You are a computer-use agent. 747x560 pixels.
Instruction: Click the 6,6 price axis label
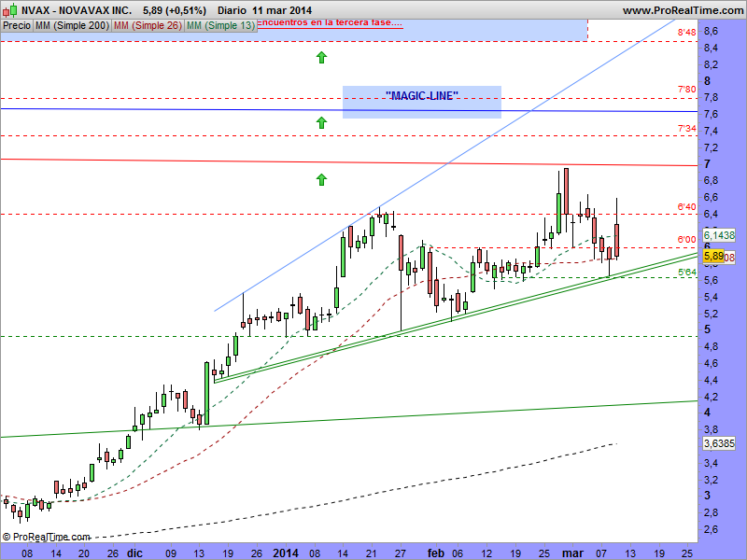711,197
